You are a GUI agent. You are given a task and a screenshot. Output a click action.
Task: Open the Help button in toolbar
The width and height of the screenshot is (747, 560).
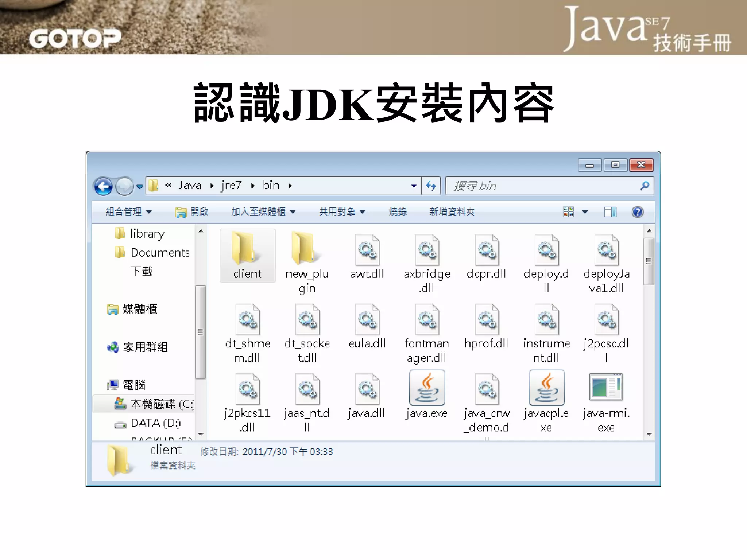pos(637,212)
